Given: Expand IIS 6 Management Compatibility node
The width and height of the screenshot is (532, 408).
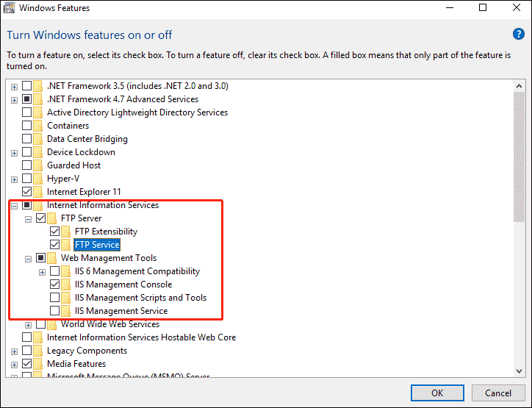Looking at the screenshot, I should (42, 272).
